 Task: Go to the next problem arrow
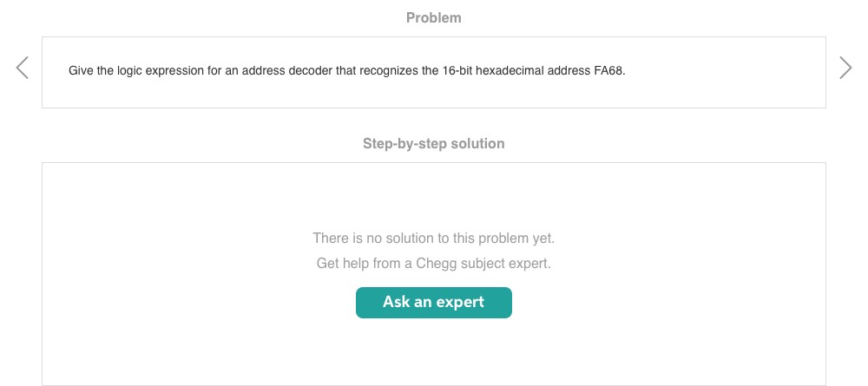pos(845,69)
